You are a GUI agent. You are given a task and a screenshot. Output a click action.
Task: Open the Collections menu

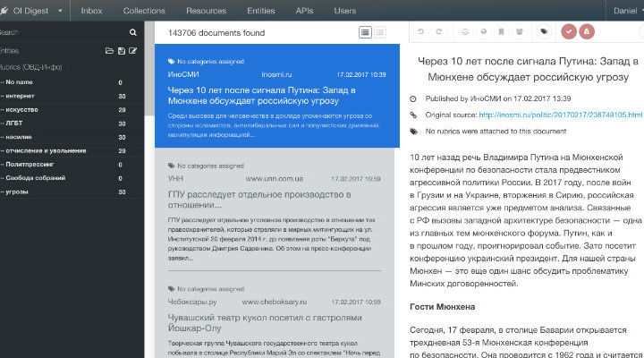click(144, 11)
